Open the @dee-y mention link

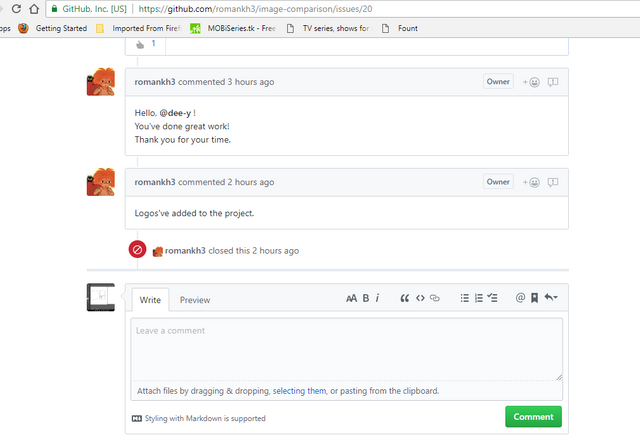175,113
